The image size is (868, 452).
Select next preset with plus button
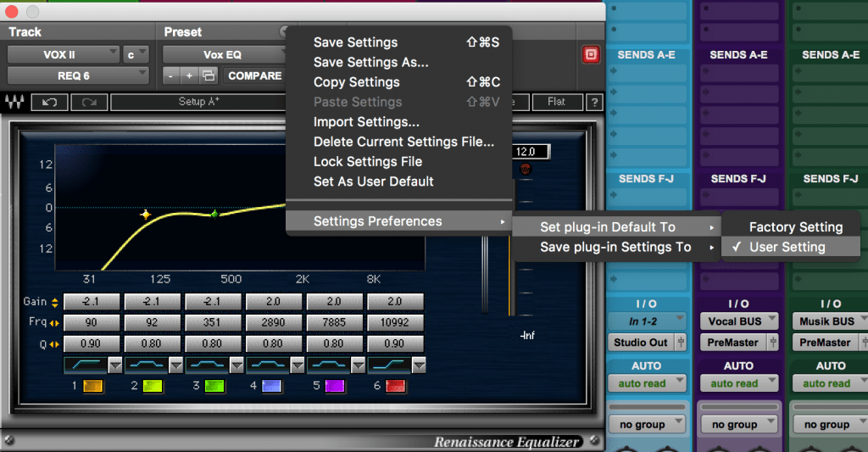tap(189, 75)
